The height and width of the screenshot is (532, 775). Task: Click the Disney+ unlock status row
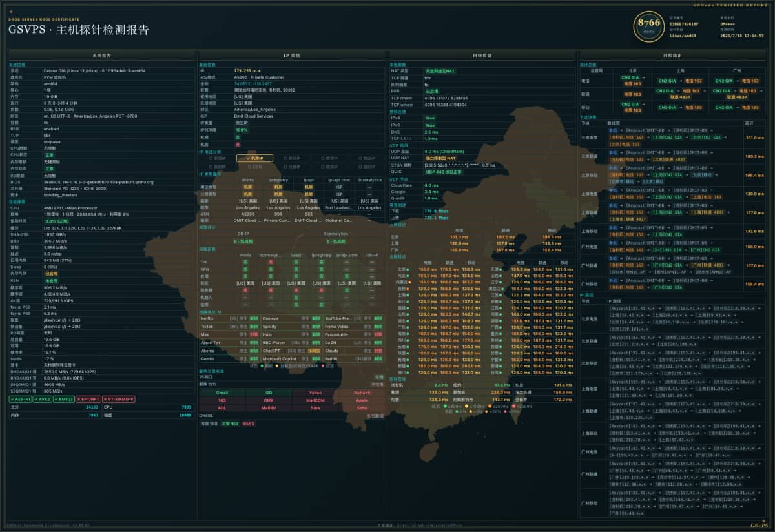tap(291, 318)
